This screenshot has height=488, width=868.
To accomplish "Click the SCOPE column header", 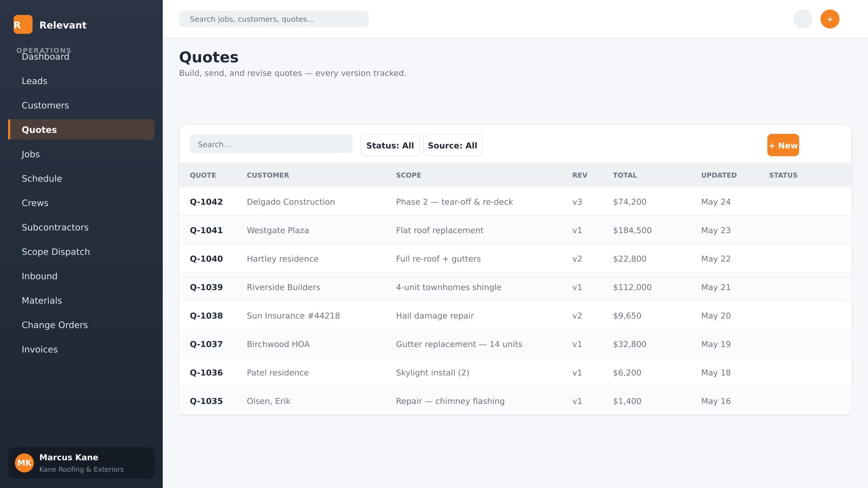I will [408, 175].
